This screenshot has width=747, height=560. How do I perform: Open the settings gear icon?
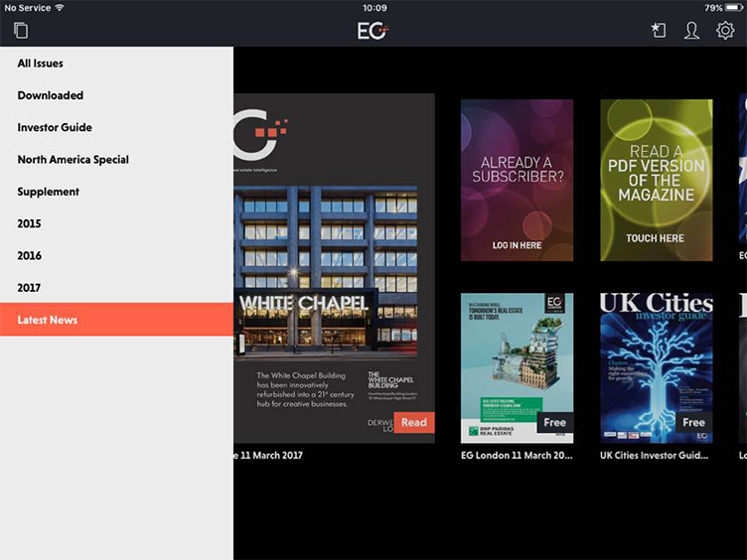[x=725, y=31]
